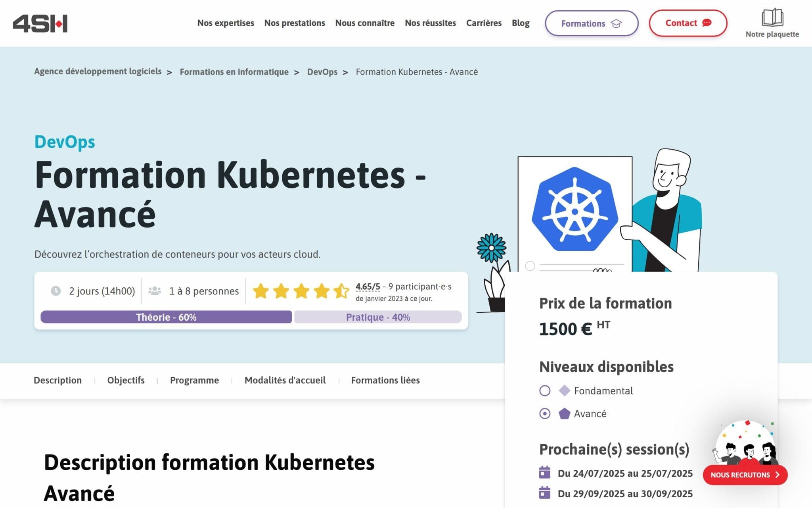Image resolution: width=812 pixels, height=508 pixels.
Task: Open Formations en informatique breadcrumb link
Action: [234, 72]
